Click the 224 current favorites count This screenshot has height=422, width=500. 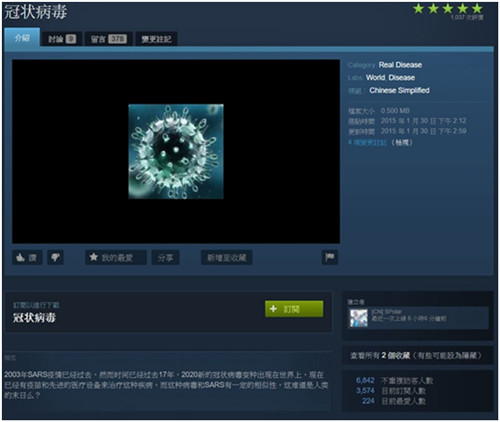click(x=368, y=401)
